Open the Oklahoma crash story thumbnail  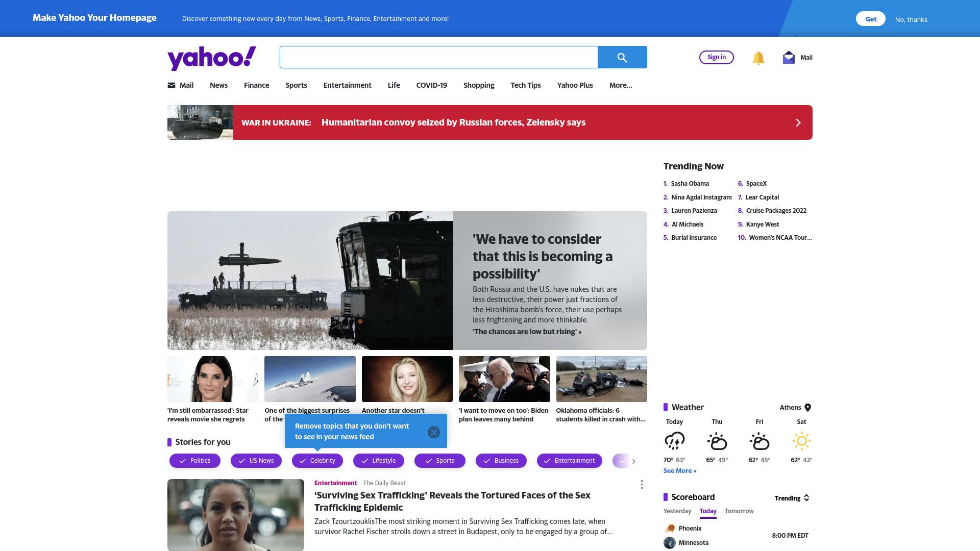[601, 379]
